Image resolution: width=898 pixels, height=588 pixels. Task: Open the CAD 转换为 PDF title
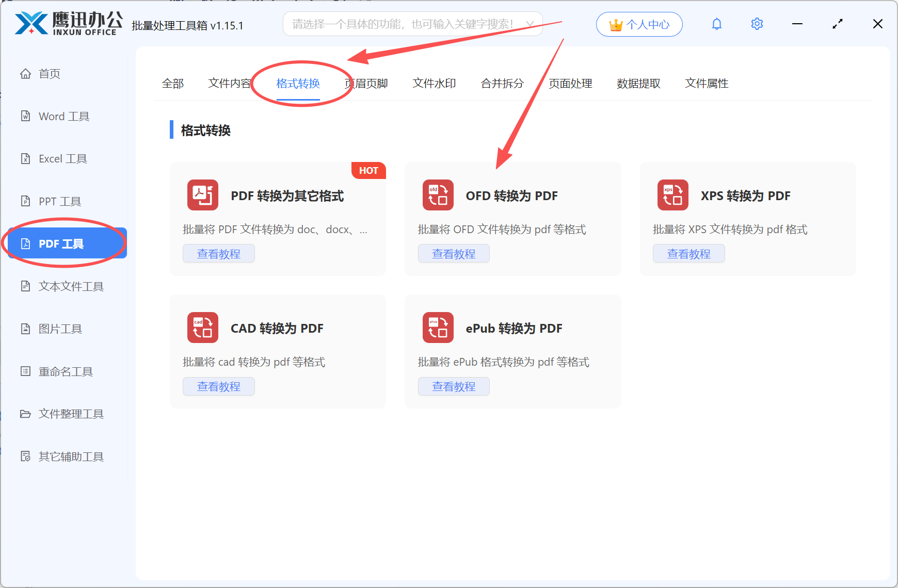click(277, 329)
